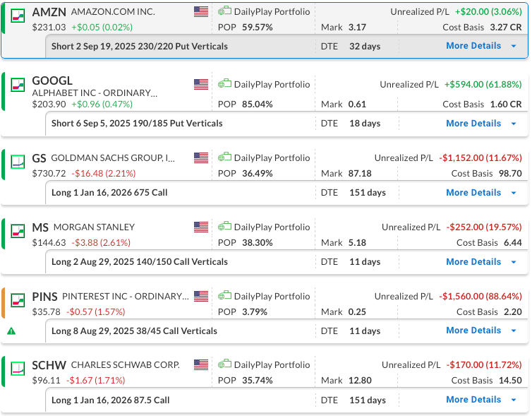
Task: Click GOOGL unrealized P/L +$594.00 (61.88%)
Action: (483, 85)
